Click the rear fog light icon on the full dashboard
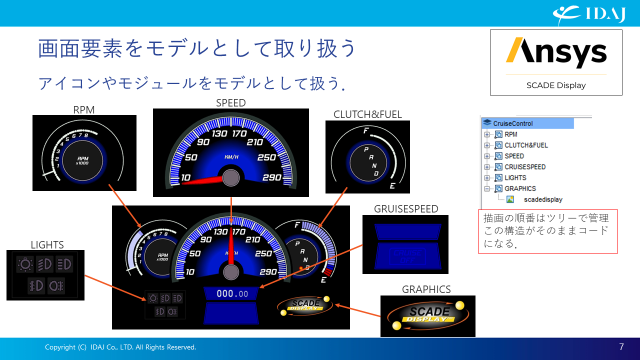This screenshot has height=360, width=640. [172, 312]
